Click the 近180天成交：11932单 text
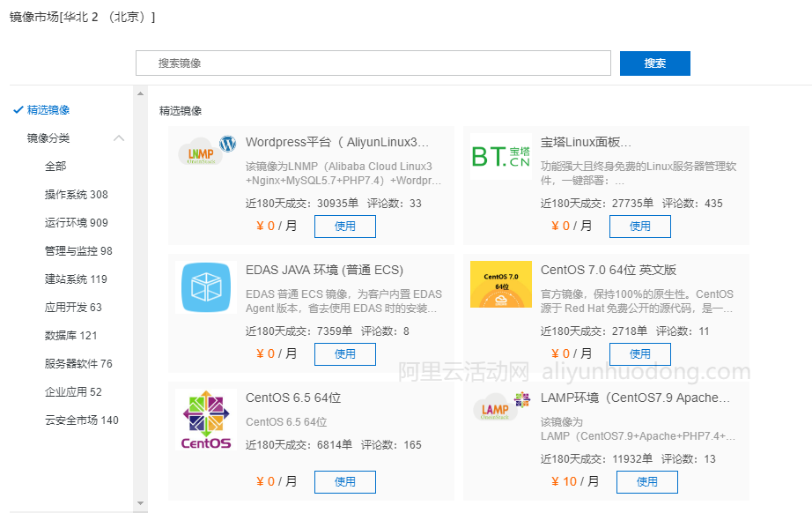The height and width of the screenshot is (513, 812). [596, 458]
